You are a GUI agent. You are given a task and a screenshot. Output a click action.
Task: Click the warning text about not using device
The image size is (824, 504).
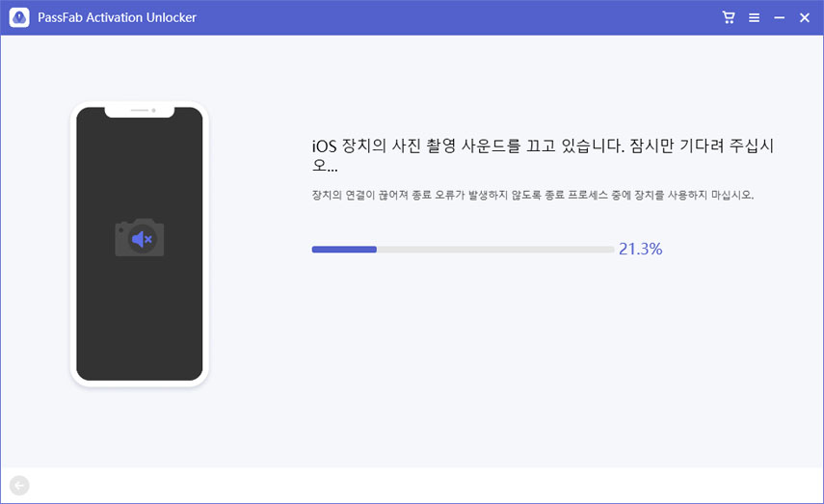click(533, 195)
